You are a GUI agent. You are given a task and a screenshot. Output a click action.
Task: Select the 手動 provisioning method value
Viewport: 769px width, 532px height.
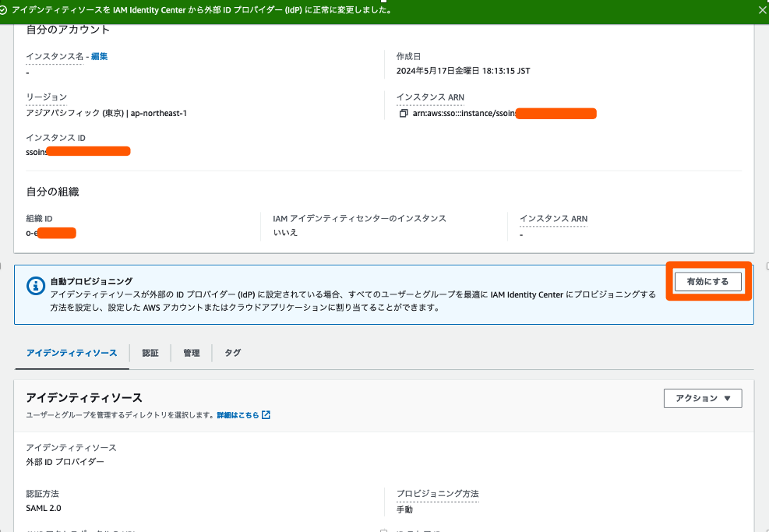click(404, 509)
